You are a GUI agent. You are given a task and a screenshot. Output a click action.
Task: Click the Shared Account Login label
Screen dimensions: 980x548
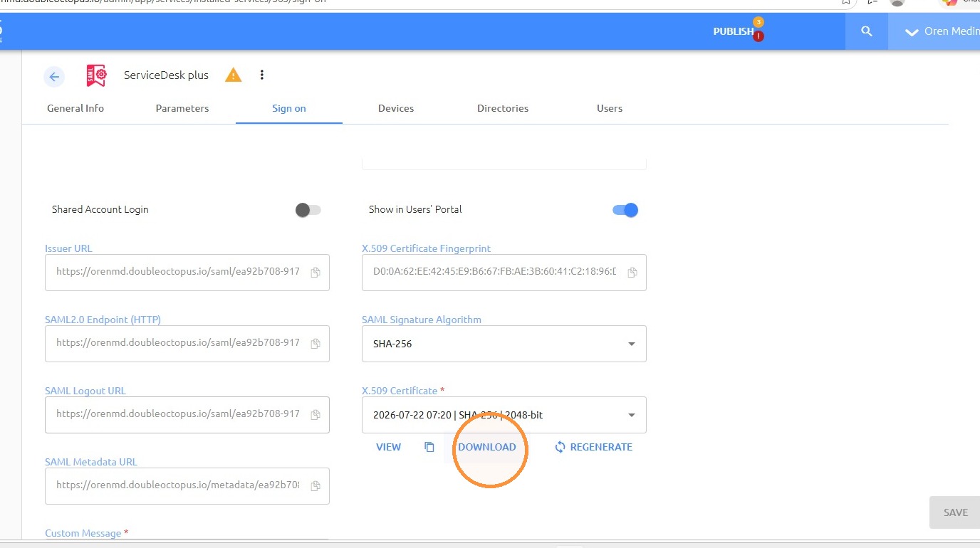tap(100, 209)
